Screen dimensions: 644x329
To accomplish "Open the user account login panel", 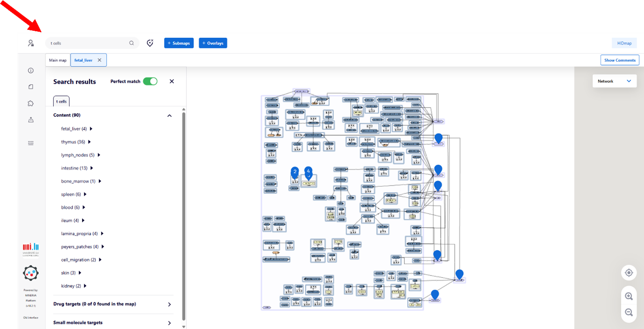I will [x=31, y=42].
